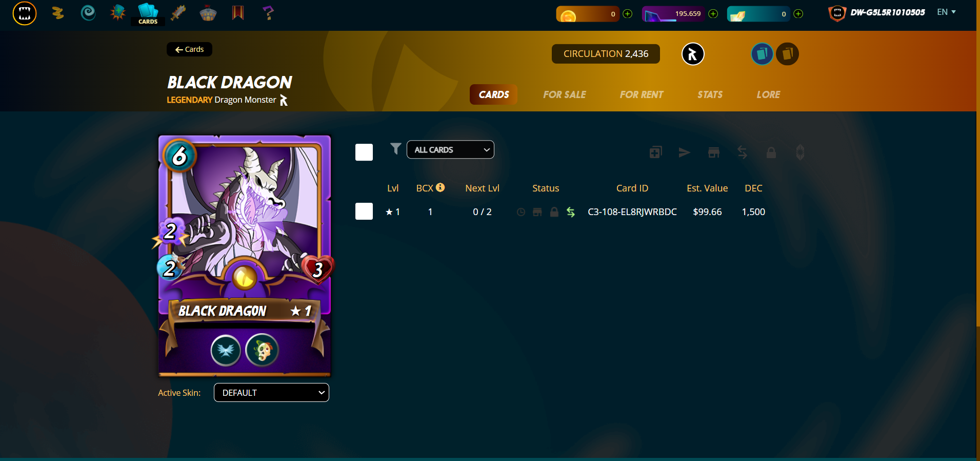Click the burn card crystal icon

pyautogui.click(x=800, y=152)
